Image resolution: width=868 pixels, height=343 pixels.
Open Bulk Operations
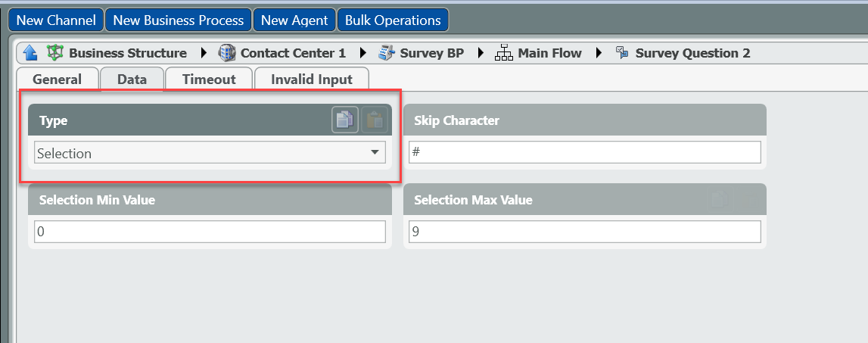click(x=393, y=20)
